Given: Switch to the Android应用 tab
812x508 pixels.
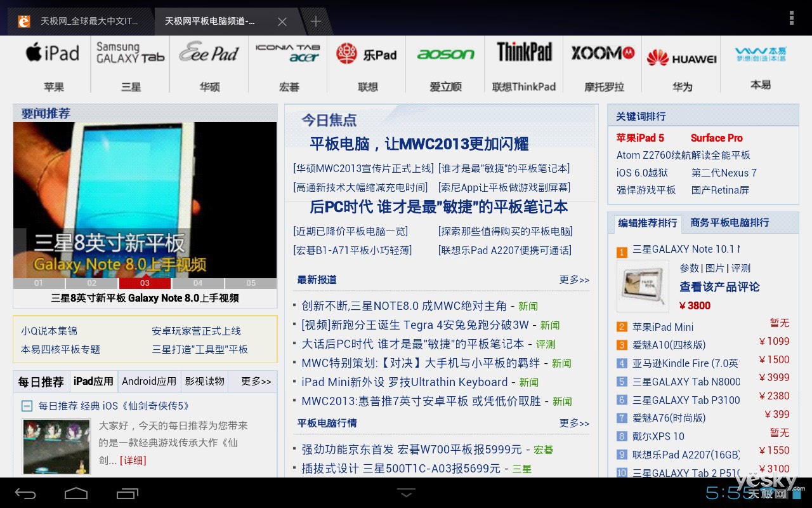Looking at the screenshot, I should point(149,381).
